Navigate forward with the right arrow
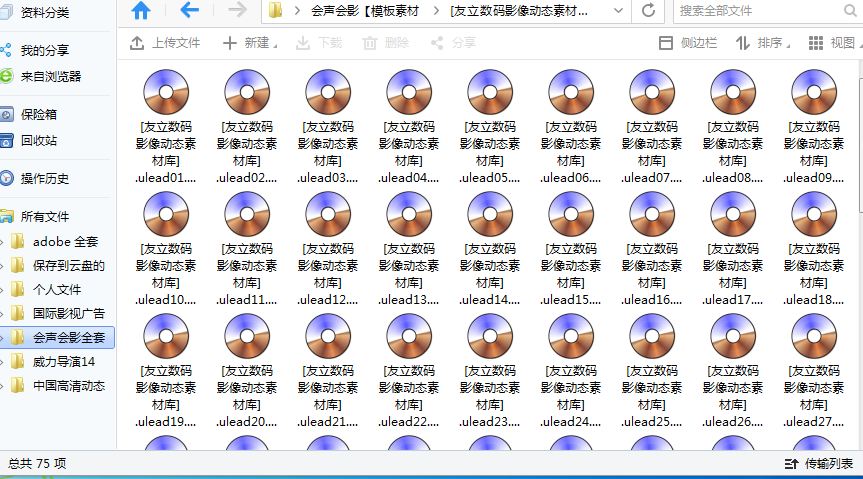 [237, 9]
